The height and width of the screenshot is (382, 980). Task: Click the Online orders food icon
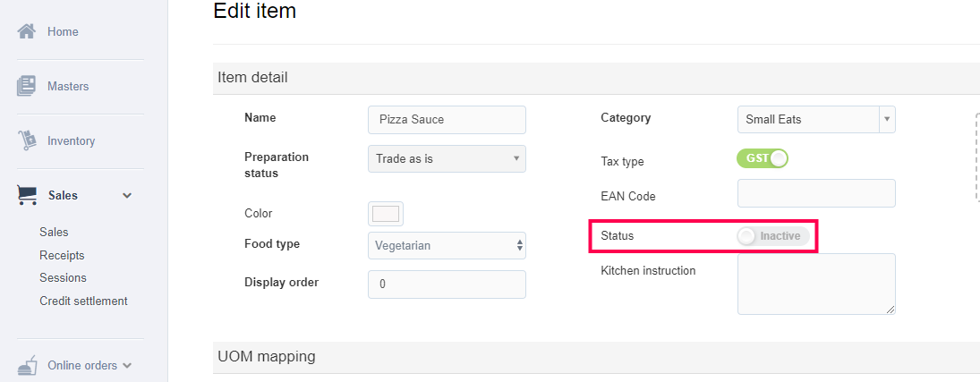(27, 365)
